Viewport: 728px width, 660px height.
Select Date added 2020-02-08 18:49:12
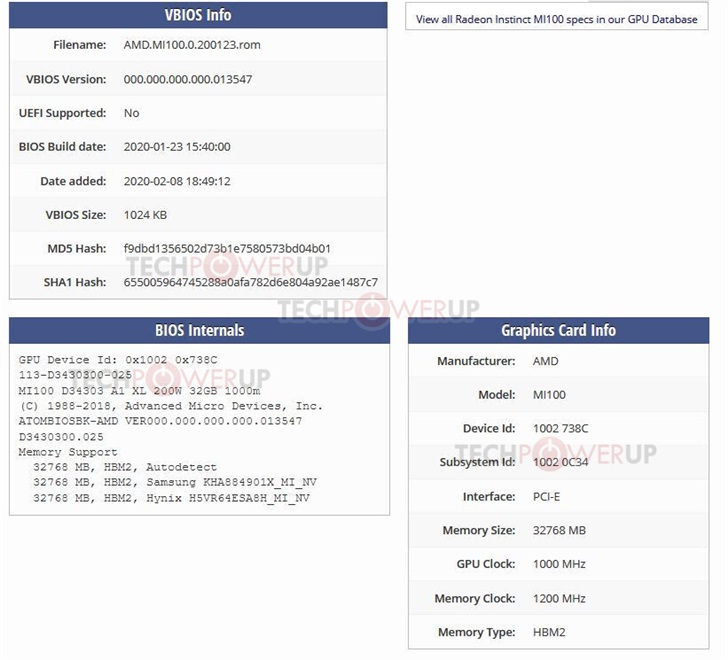[177, 181]
